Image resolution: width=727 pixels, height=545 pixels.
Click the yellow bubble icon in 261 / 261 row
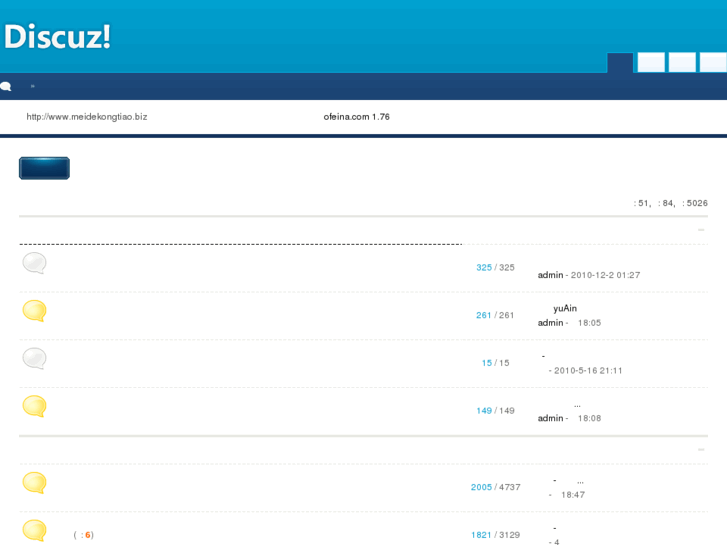point(35,311)
